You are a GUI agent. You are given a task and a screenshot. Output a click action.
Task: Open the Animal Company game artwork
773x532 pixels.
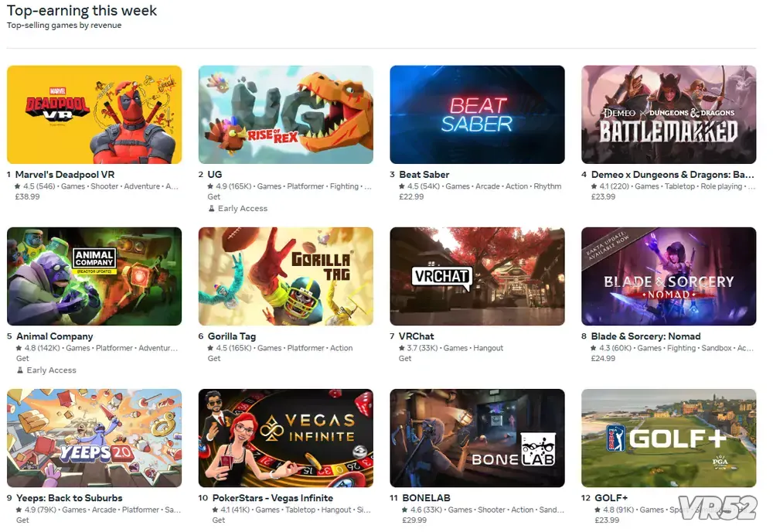(x=94, y=276)
